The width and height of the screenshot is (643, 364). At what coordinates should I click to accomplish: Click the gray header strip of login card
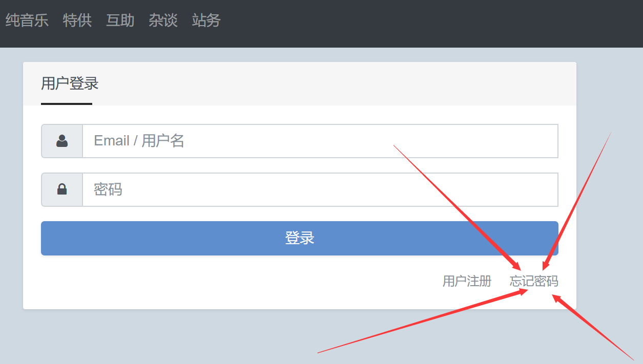[x=333, y=83]
